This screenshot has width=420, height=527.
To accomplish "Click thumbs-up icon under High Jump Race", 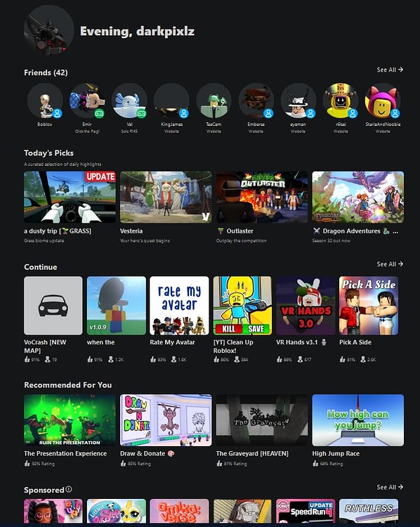I will (315, 464).
